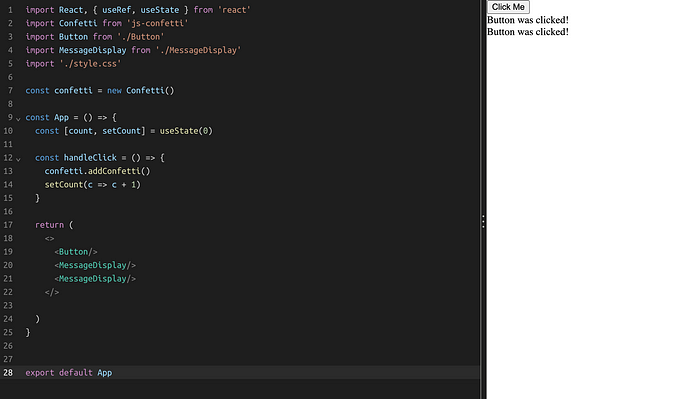The width and height of the screenshot is (700, 399).
Task: Click the return keyword on line 17
Action: click(49, 225)
